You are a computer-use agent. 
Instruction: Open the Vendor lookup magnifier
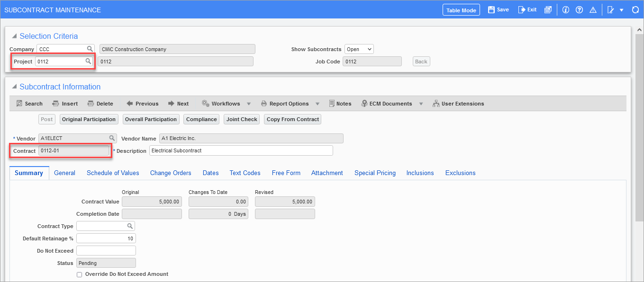(112, 138)
